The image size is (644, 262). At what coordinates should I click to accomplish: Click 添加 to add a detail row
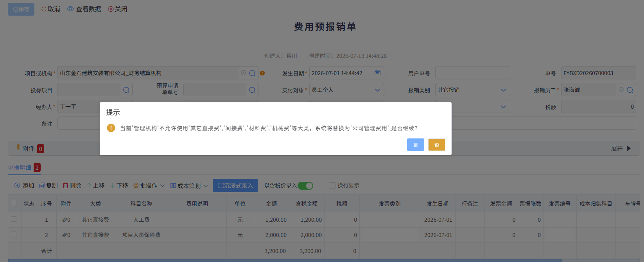(x=24, y=185)
